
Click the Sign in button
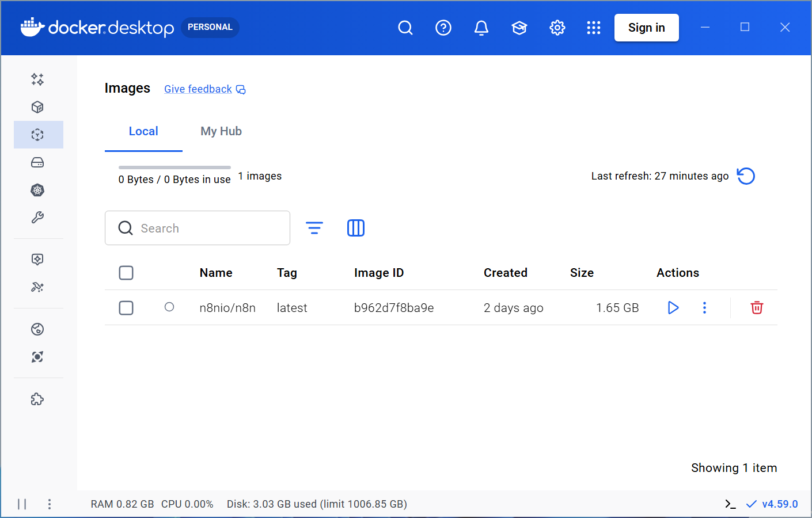[x=646, y=27]
